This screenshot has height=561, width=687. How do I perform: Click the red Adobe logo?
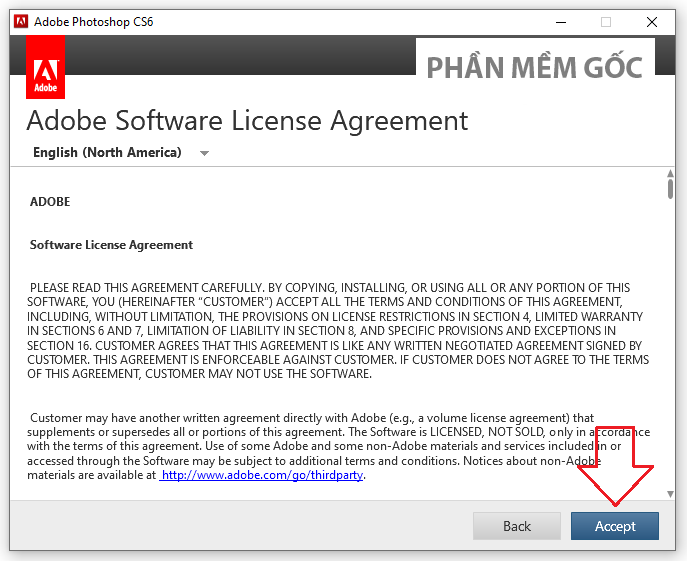[x=45, y=68]
